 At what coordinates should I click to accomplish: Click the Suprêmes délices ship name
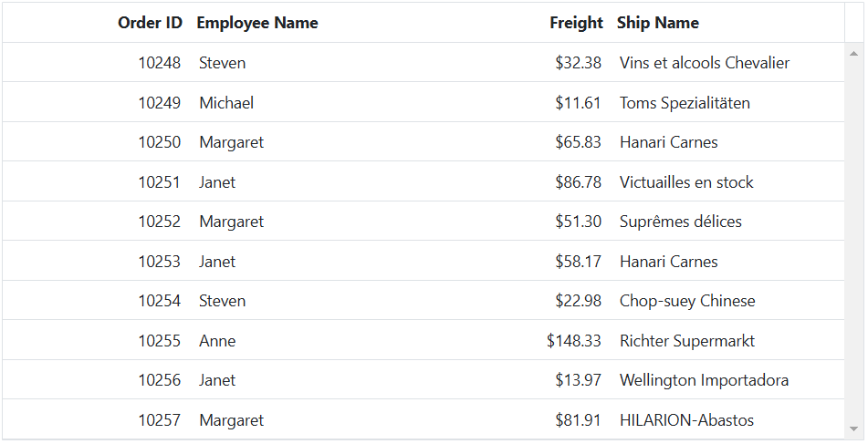[x=680, y=222]
